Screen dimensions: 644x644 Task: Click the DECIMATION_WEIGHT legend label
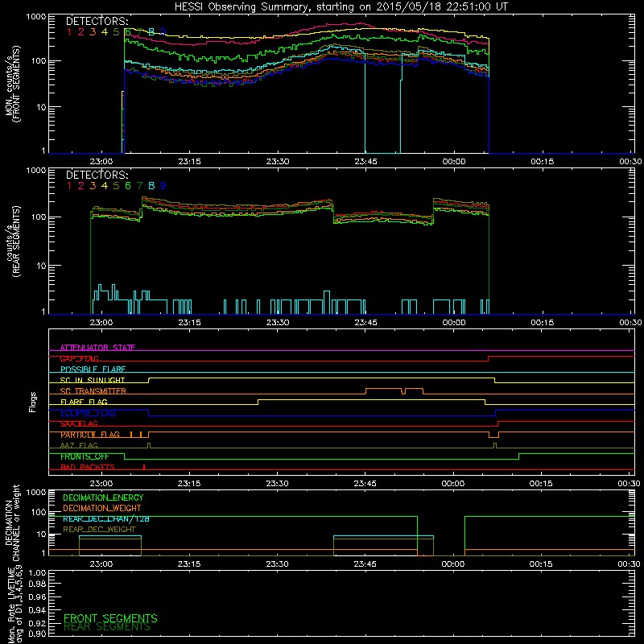point(102,509)
